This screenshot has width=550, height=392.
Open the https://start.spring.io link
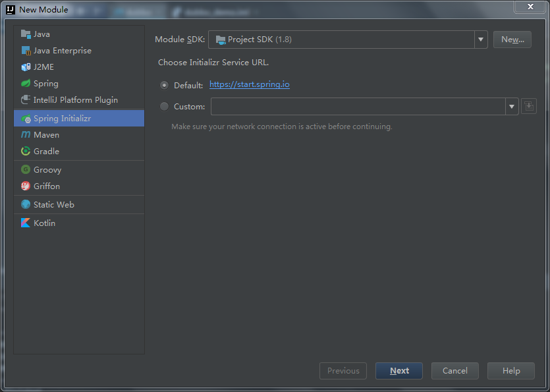(250, 84)
